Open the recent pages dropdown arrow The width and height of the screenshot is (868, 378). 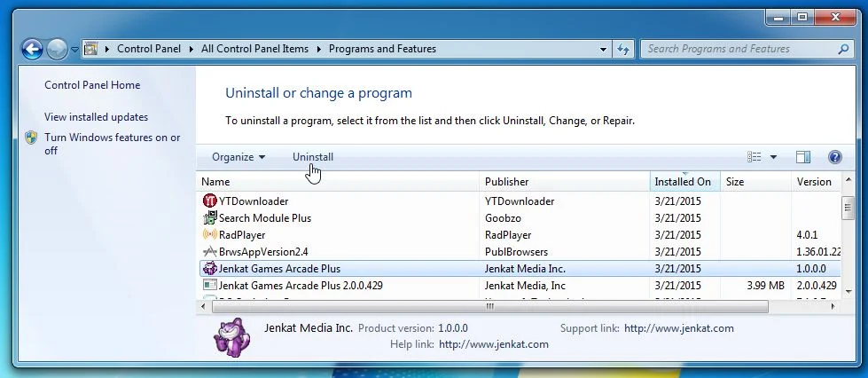point(74,50)
